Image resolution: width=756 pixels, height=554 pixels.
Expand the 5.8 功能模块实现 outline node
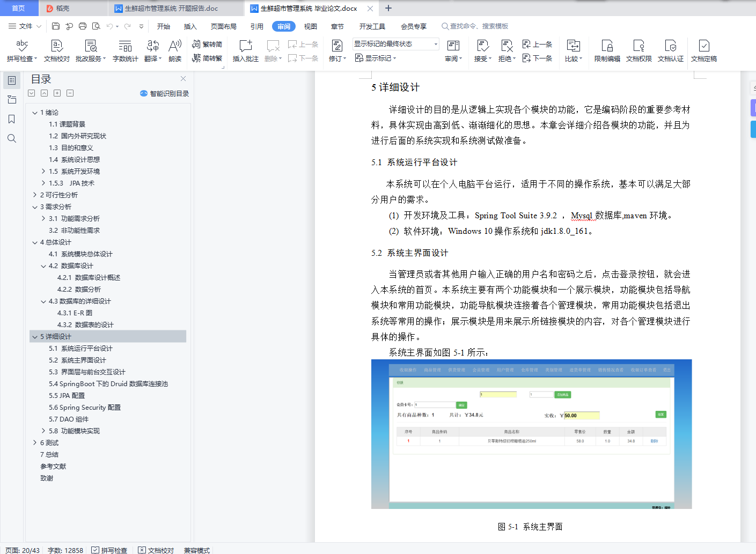pyautogui.click(x=43, y=431)
